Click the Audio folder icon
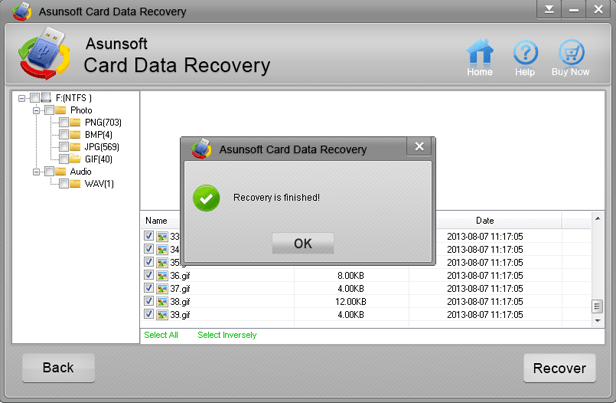Screen dimensions: 616x403 (x=60, y=171)
